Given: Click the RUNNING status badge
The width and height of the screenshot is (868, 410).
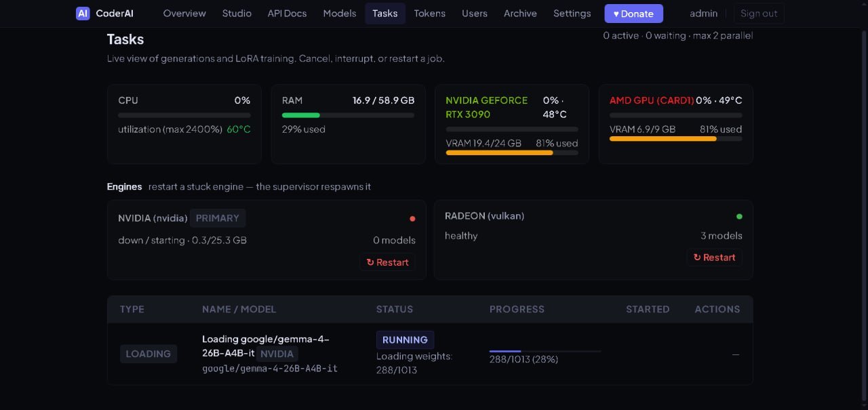Looking at the screenshot, I should click(x=405, y=340).
